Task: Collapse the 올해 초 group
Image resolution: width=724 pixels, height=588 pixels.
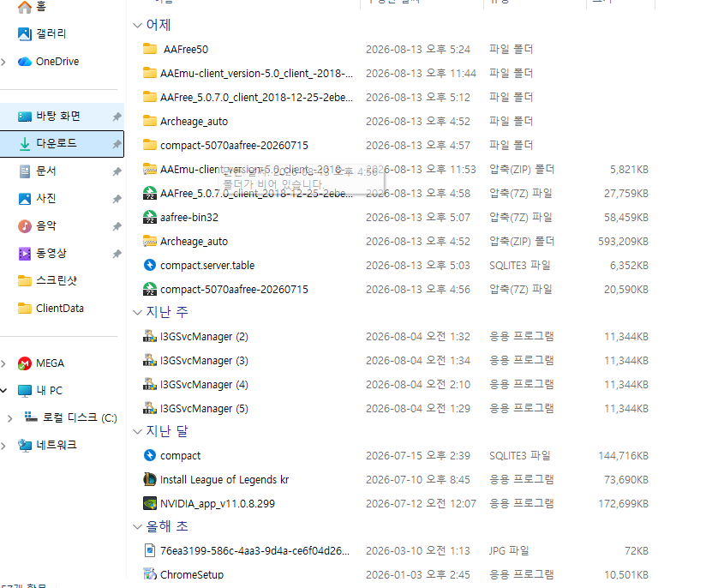Action: point(137,526)
